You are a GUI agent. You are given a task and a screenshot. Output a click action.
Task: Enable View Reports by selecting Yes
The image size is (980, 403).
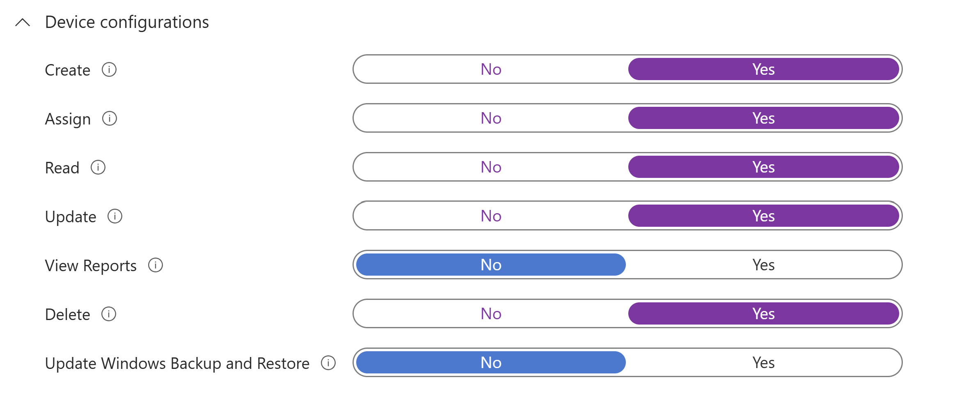pos(763,265)
